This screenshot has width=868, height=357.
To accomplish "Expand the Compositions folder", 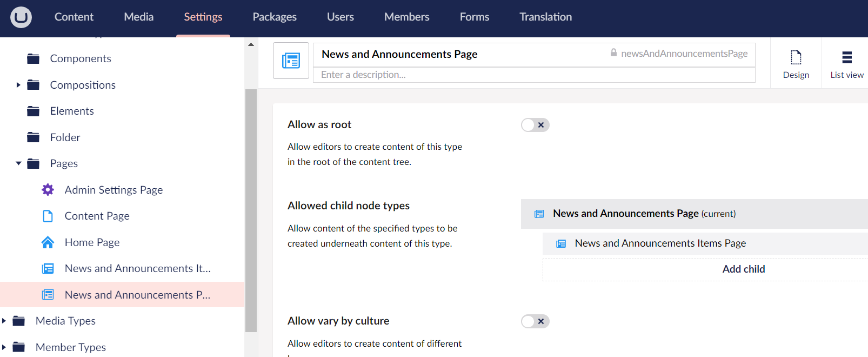I will point(18,85).
